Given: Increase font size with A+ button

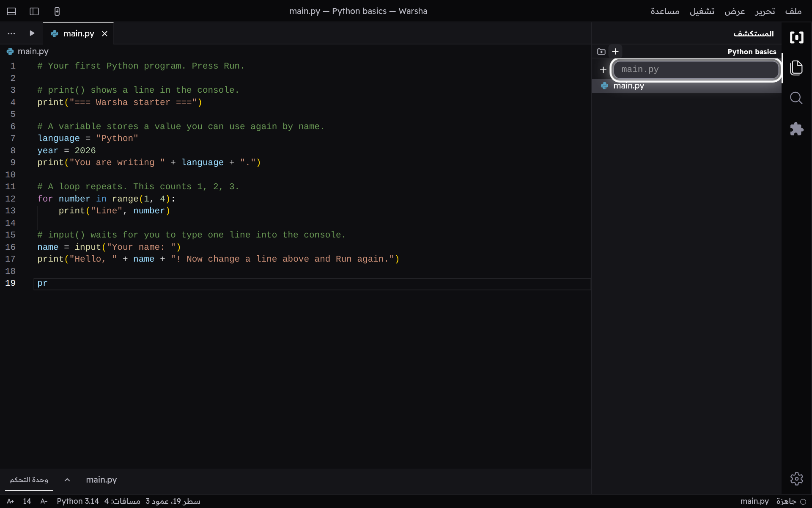Looking at the screenshot, I should pos(11,501).
